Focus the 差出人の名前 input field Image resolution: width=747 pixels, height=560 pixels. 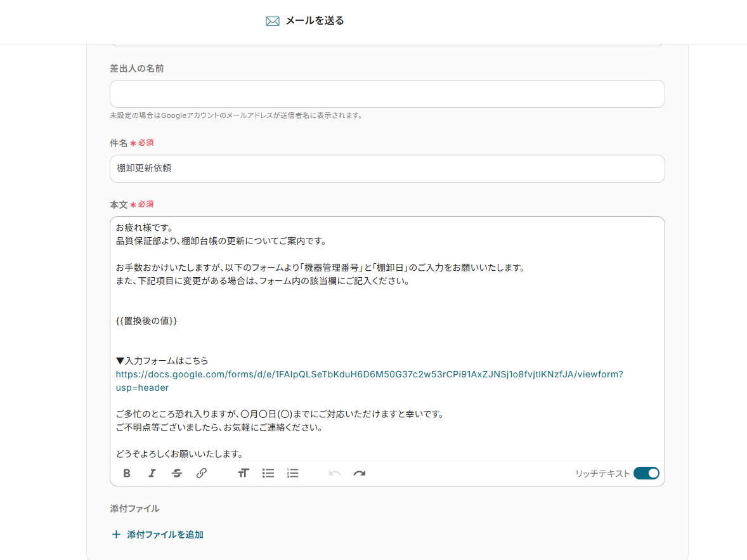[x=387, y=94]
